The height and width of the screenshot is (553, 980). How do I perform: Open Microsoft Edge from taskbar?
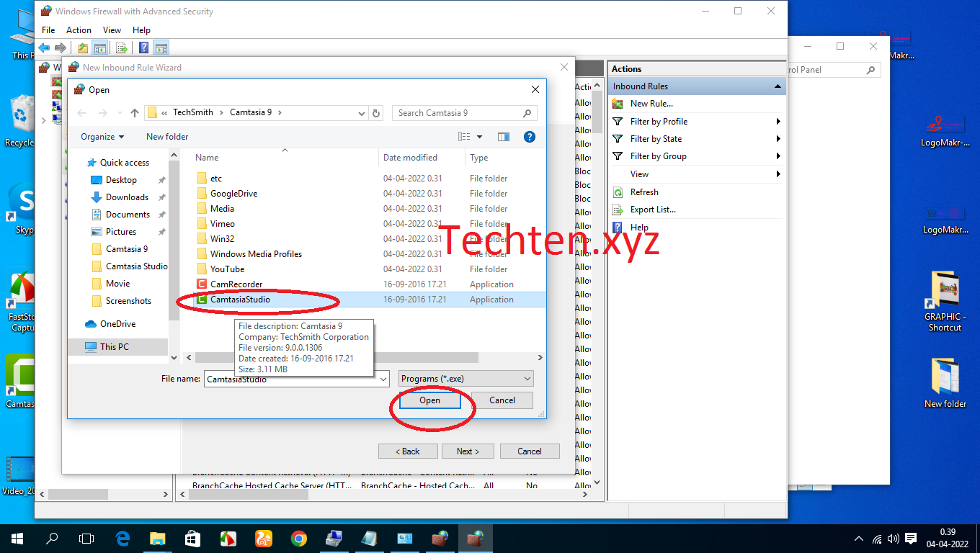click(122, 539)
